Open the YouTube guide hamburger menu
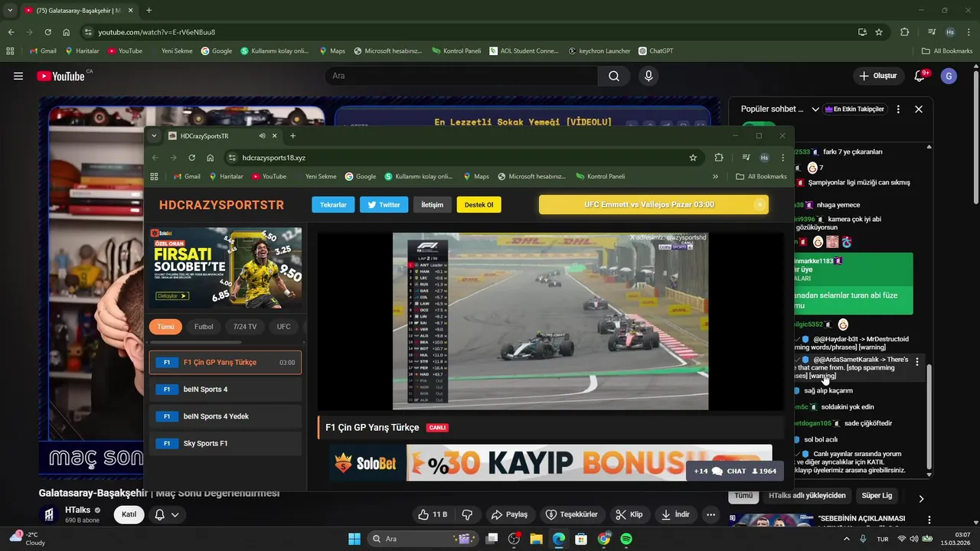 point(18,76)
